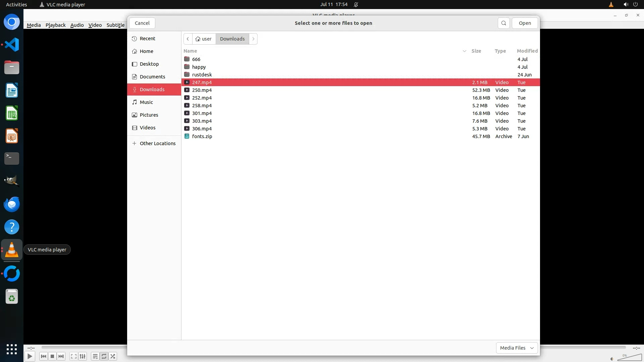Expand the Other Locations entry

pyautogui.click(x=157, y=143)
